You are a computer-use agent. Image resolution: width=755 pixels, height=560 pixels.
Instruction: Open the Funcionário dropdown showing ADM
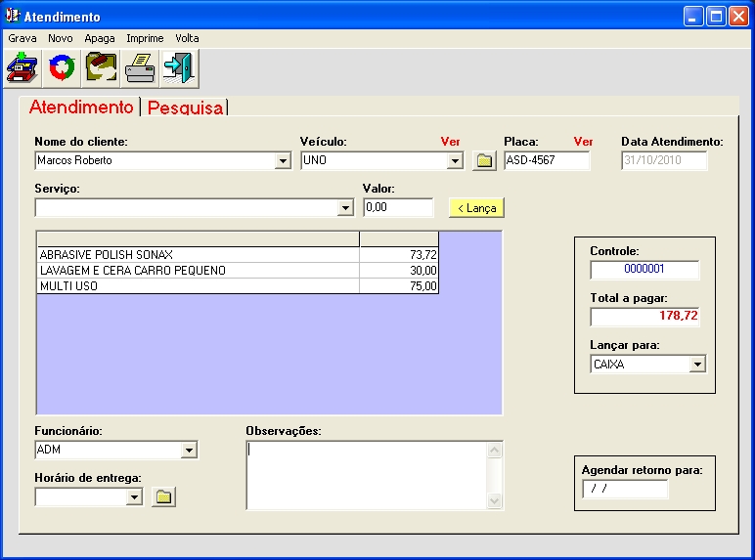[x=189, y=451]
